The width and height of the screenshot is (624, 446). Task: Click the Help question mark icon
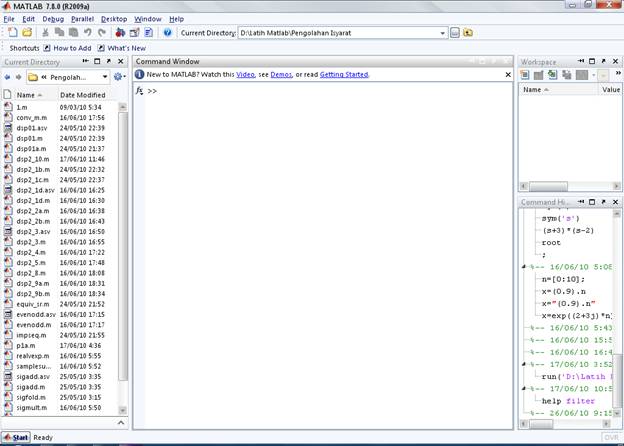(x=167, y=32)
